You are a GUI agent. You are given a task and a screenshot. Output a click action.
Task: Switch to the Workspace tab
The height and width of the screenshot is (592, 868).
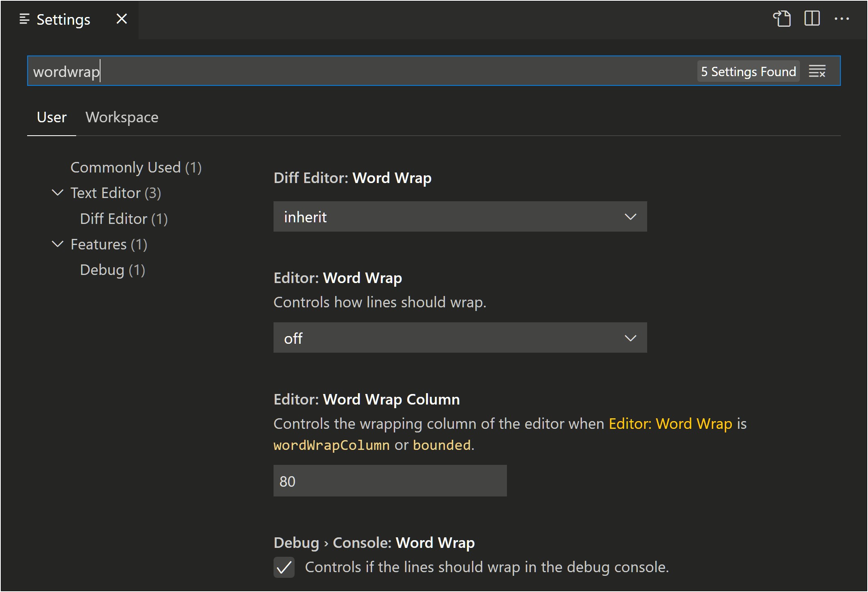tap(122, 117)
